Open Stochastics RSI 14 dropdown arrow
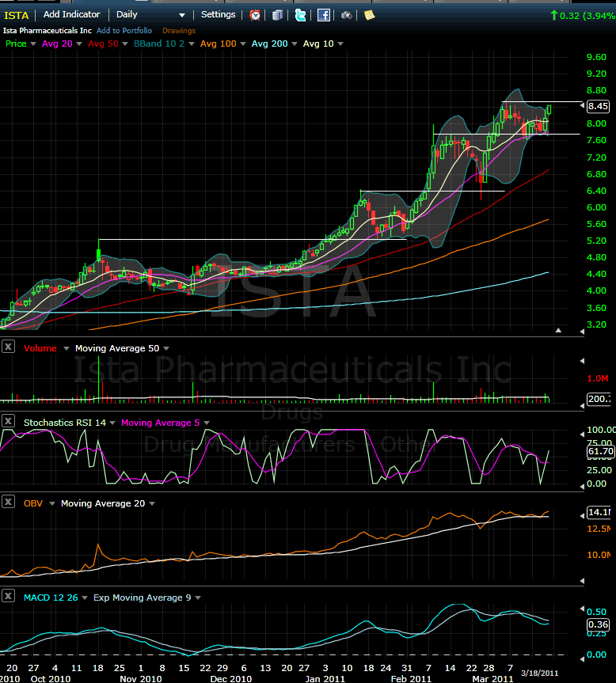Viewport: 616px width, 683px height. [112, 423]
